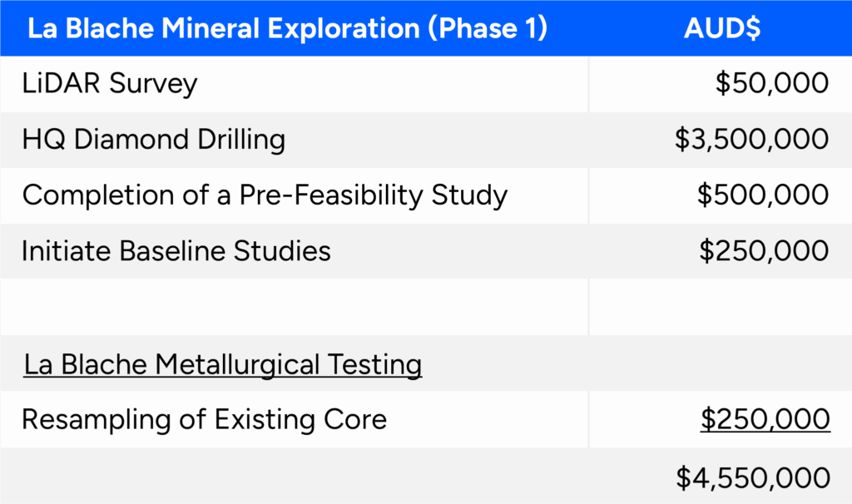Click the underlined $250,000 resampling amount
The width and height of the screenshot is (852, 504).
click(x=765, y=419)
